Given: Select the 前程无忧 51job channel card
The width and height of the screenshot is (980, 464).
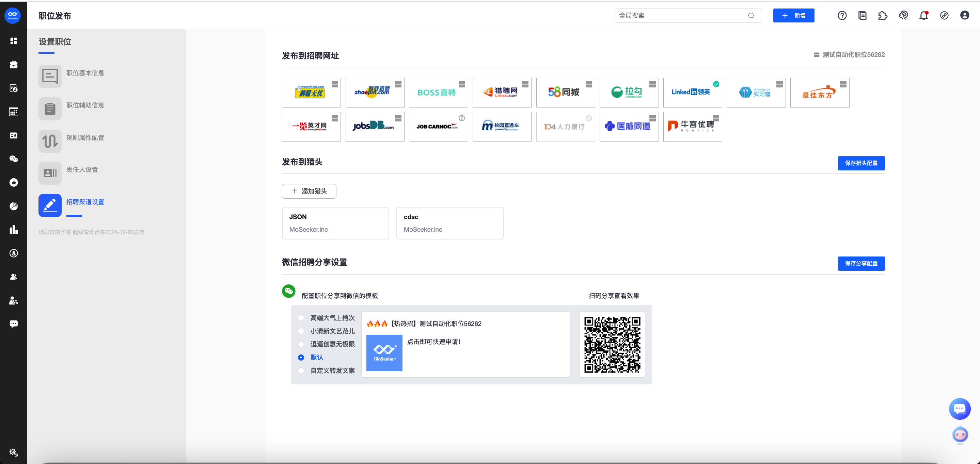Looking at the screenshot, I should [x=311, y=93].
